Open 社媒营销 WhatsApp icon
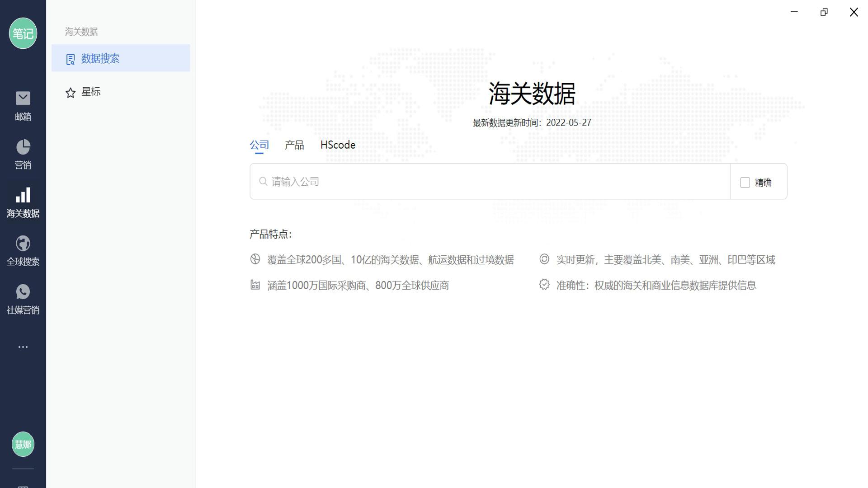The height and width of the screenshot is (488, 868). 23,292
